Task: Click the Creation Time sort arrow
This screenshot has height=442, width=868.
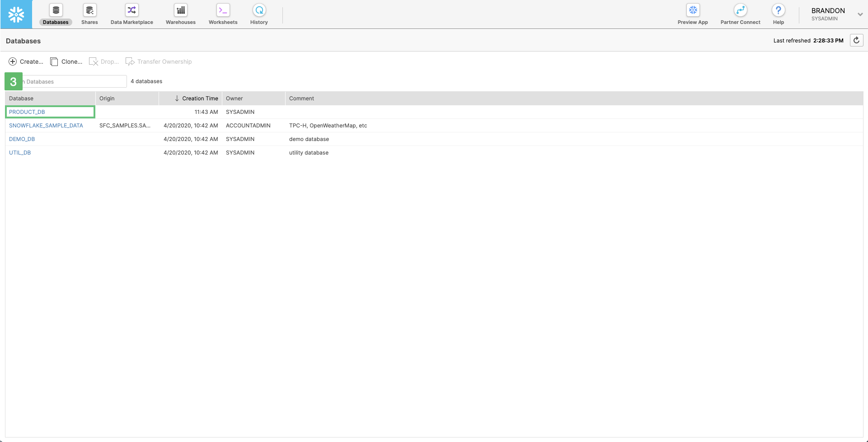Action: tap(177, 99)
